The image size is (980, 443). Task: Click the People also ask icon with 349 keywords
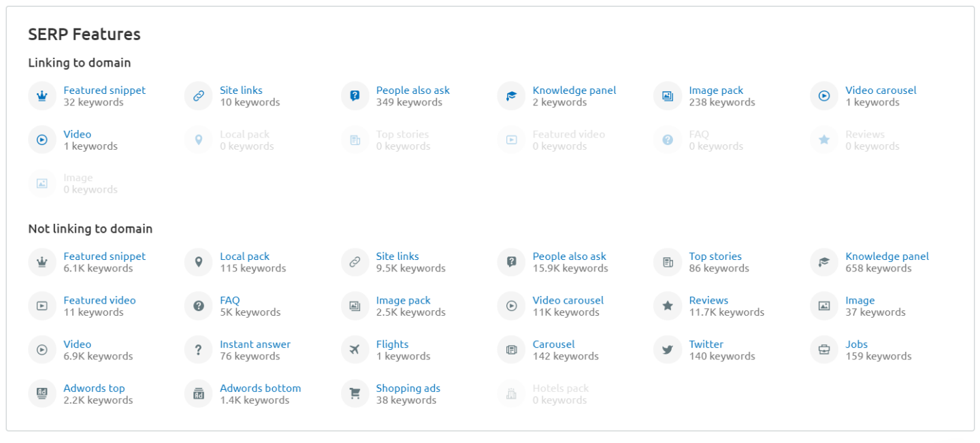coord(355,96)
